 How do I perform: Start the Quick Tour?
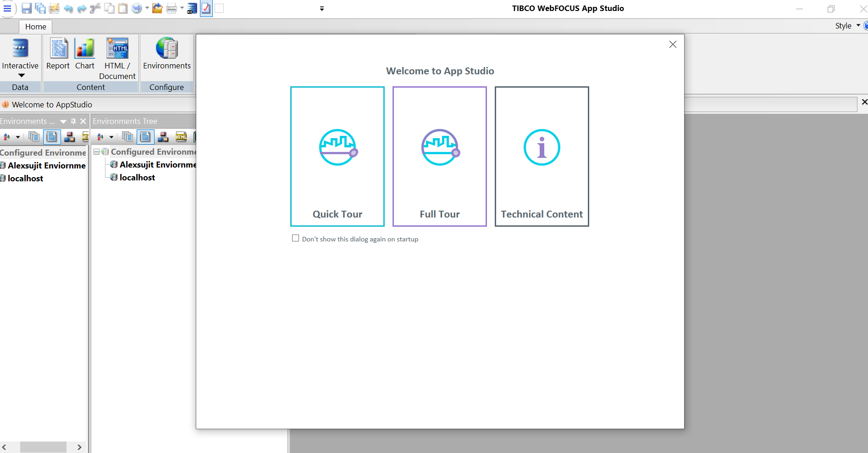click(337, 157)
